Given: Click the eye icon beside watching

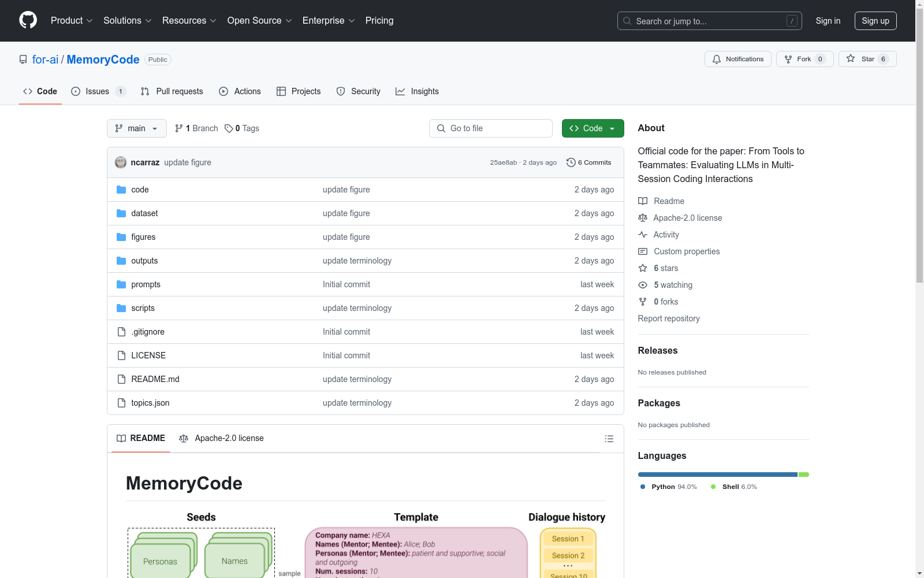Looking at the screenshot, I should click(x=643, y=285).
